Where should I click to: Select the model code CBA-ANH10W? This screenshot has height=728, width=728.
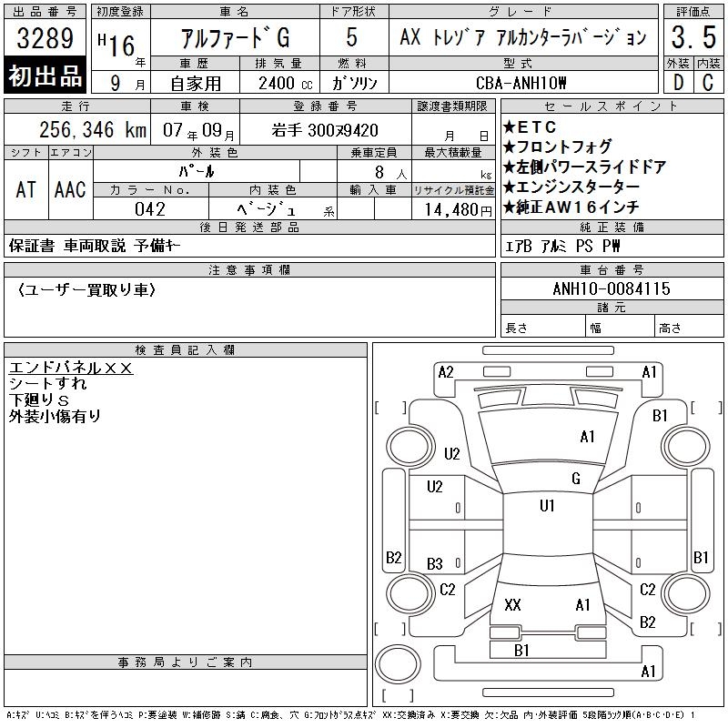tap(521, 83)
